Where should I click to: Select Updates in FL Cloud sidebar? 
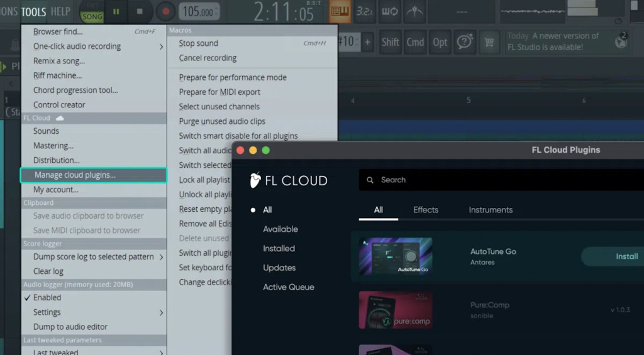click(279, 268)
